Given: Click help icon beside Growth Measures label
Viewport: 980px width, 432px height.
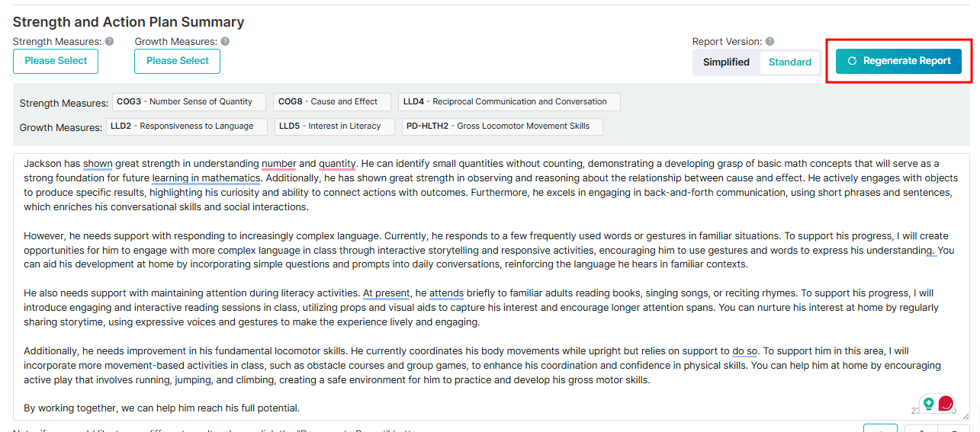Looking at the screenshot, I should click(225, 42).
